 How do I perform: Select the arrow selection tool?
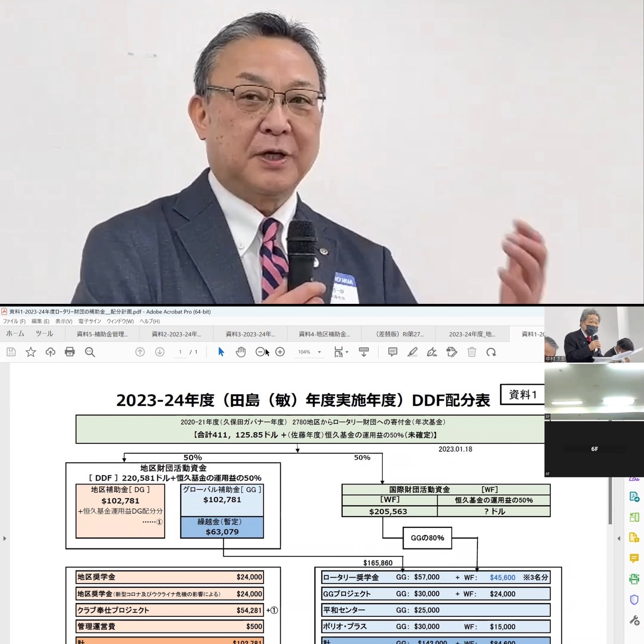221,352
